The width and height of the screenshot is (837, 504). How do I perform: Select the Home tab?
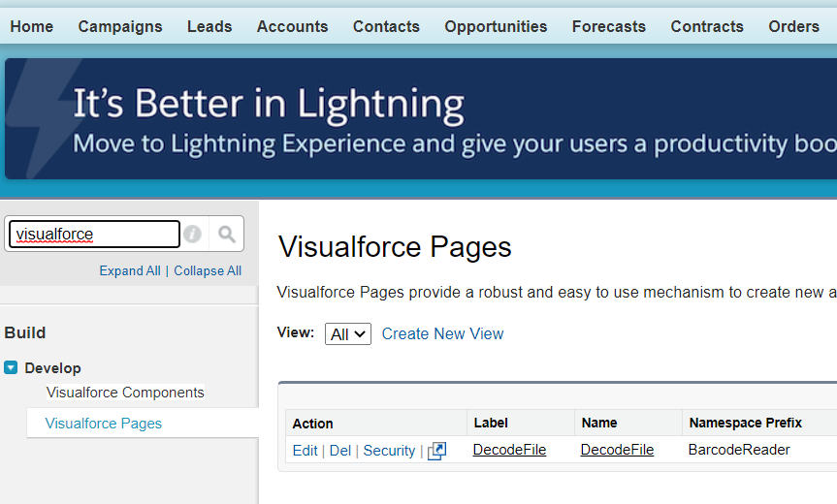(x=32, y=26)
